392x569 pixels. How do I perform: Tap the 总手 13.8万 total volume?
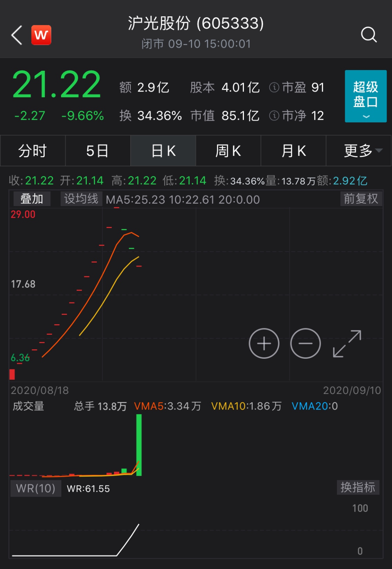point(100,406)
